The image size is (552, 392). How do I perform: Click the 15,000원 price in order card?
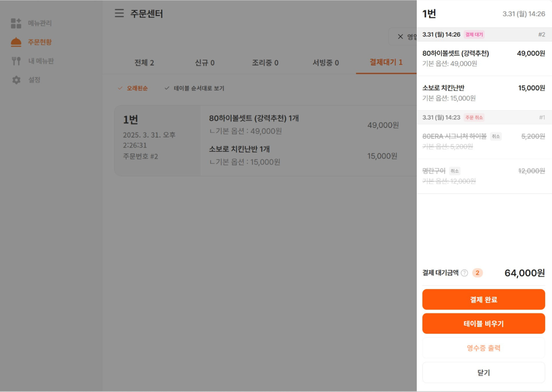[382, 156]
